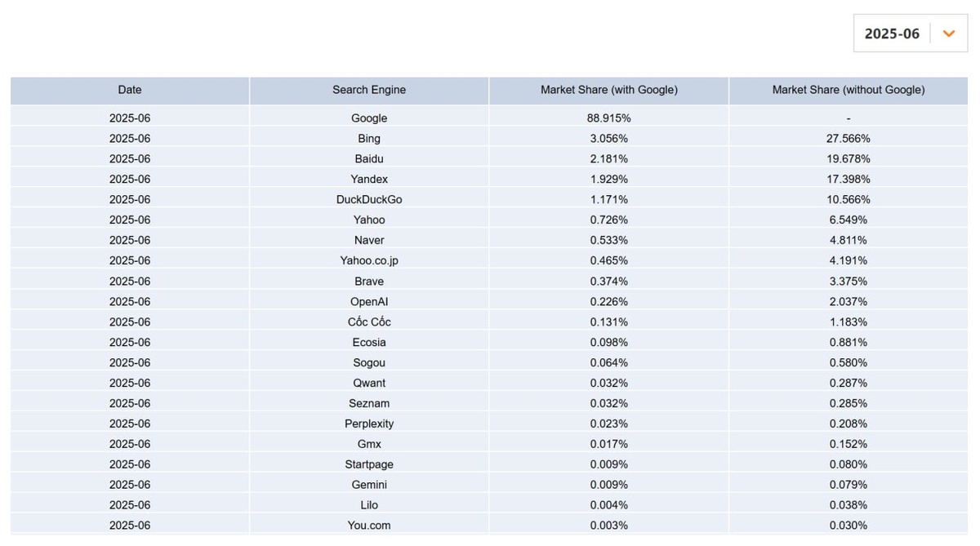Click Google's 88.915% market share value
The width and height of the screenshot is (980, 546).
click(608, 118)
